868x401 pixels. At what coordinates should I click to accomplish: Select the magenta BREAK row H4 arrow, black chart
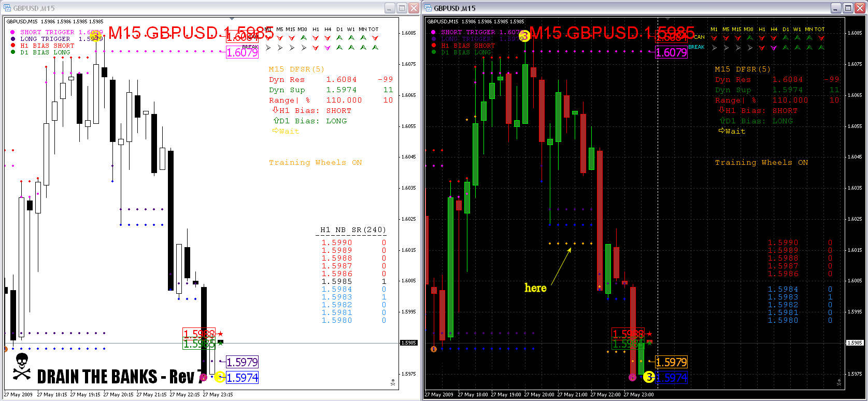pyautogui.click(x=774, y=48)
